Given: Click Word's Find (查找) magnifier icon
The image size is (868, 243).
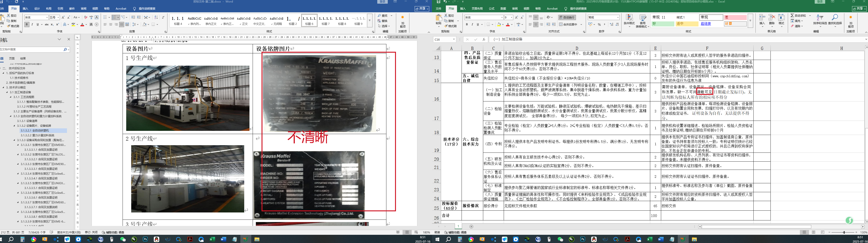Looking at the screenshot, I should point(380,16).
